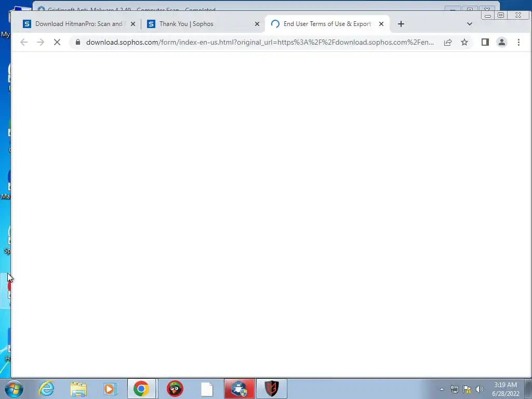This screenshot has width=532, height=399.
Task: Open red shield app taskbar icon
Action: tap(271, 389)
